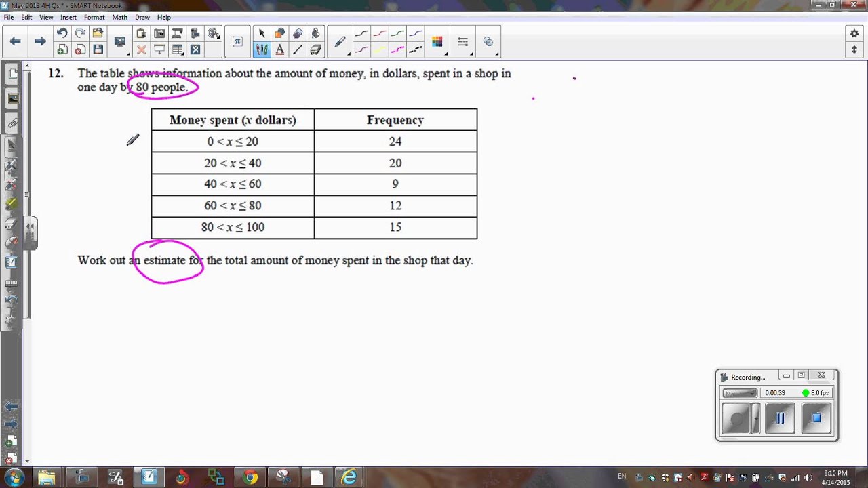Open the Format menu
This screenshot has width=868, height=488.
[94, 17]
